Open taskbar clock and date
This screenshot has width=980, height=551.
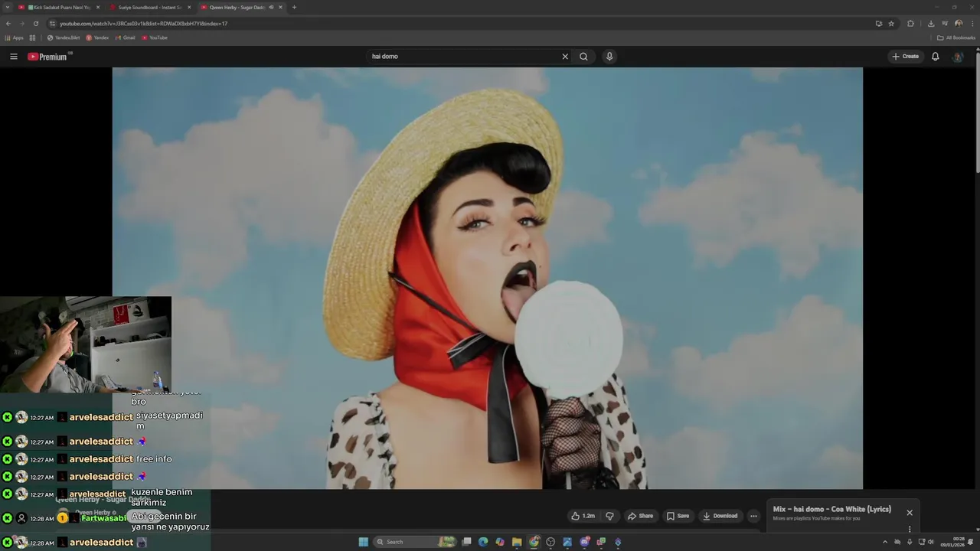click(x=953, y=542)
